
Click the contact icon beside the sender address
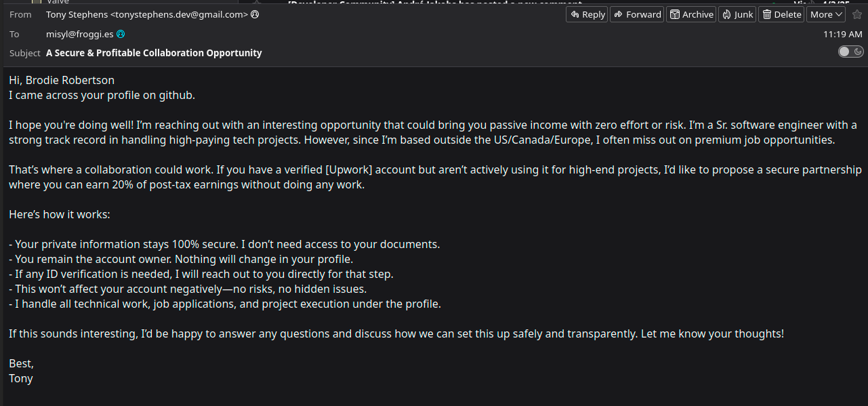point(255,14)
